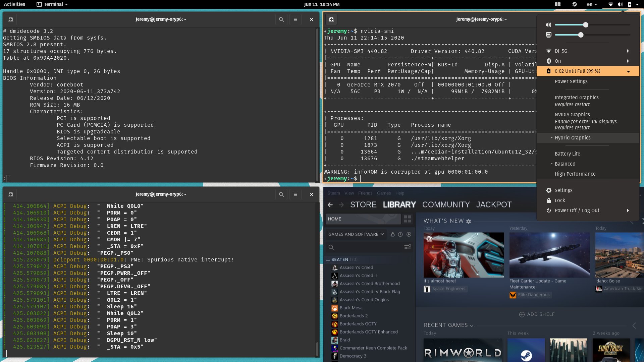
Task: Open hamburger menu in top-left dmidecode terminal
Action: point(296,19)
